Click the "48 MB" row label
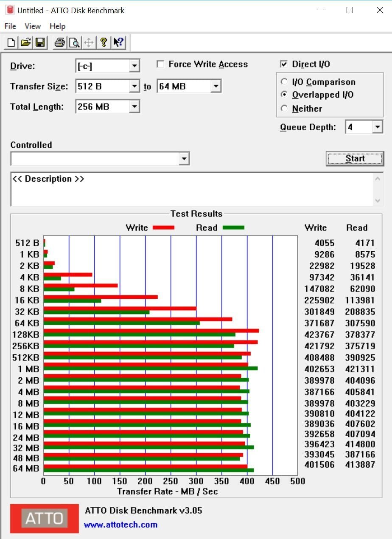 pos(27,458)
